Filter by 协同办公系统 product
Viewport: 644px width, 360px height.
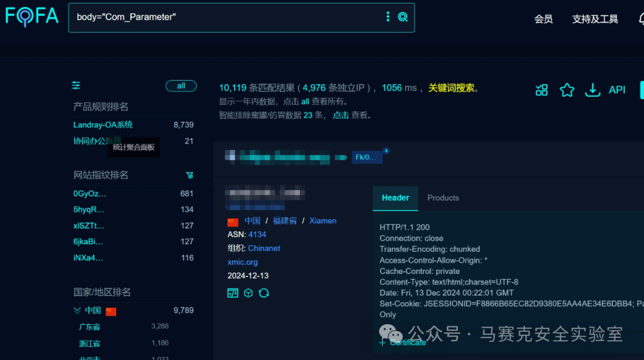point(97,141)
